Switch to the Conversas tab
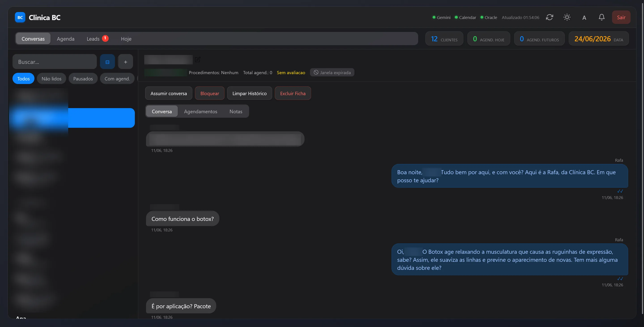The width and height of the screenshot is (644, 327). tap(33, 39)
